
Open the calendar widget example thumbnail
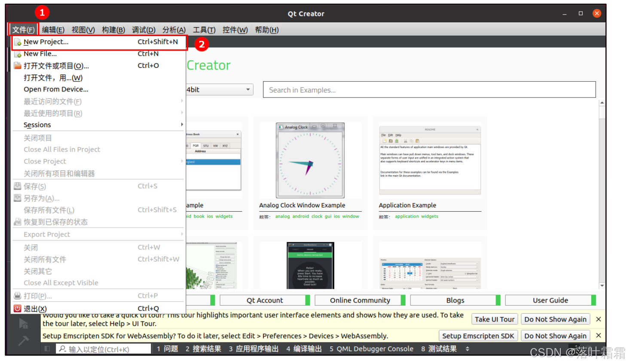coord(430,273)
